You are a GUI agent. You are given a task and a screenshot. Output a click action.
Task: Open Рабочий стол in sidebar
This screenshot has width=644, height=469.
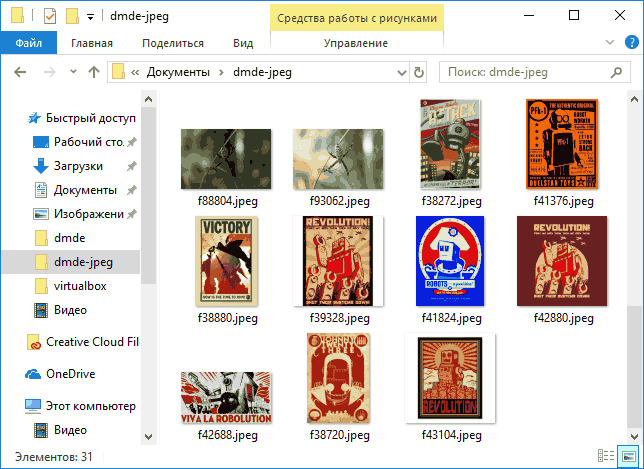point(78,142)
